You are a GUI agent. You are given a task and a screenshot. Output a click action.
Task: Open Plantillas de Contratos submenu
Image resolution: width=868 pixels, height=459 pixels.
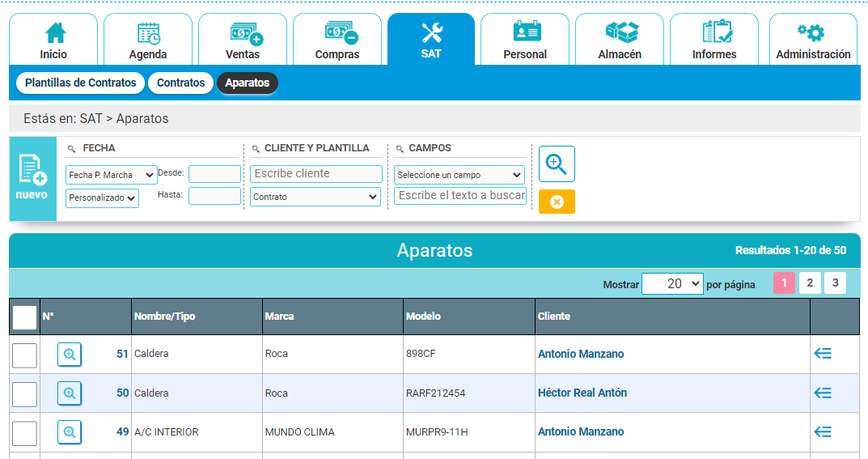(x=80, y=83)
